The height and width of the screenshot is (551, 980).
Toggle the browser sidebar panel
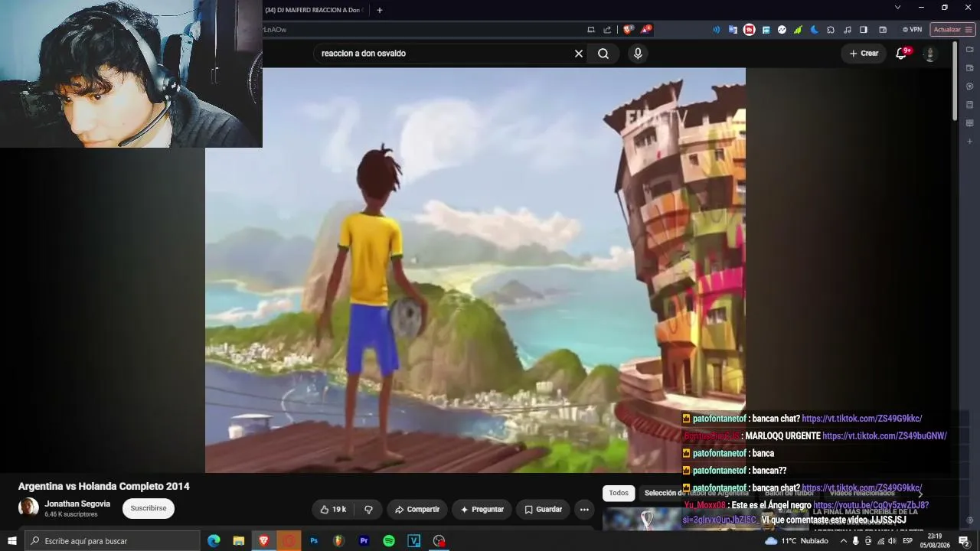tap(864, 30)
